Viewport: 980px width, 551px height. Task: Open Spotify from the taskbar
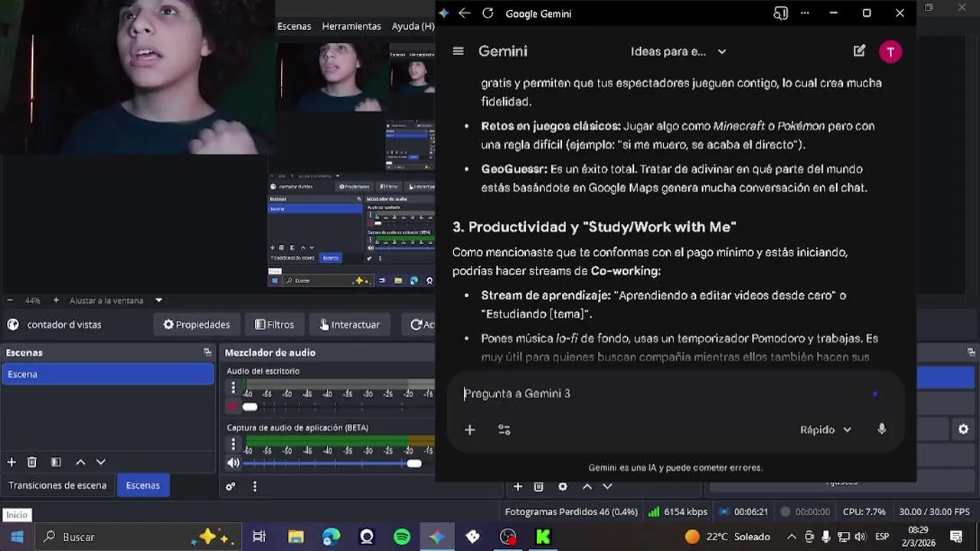pos(402,536)
